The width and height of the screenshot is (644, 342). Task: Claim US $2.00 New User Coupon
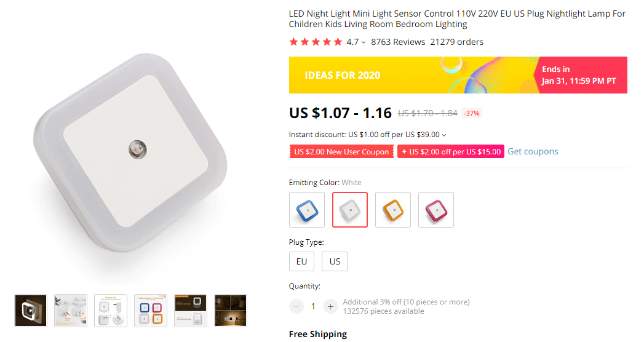(x=341, y=152)
